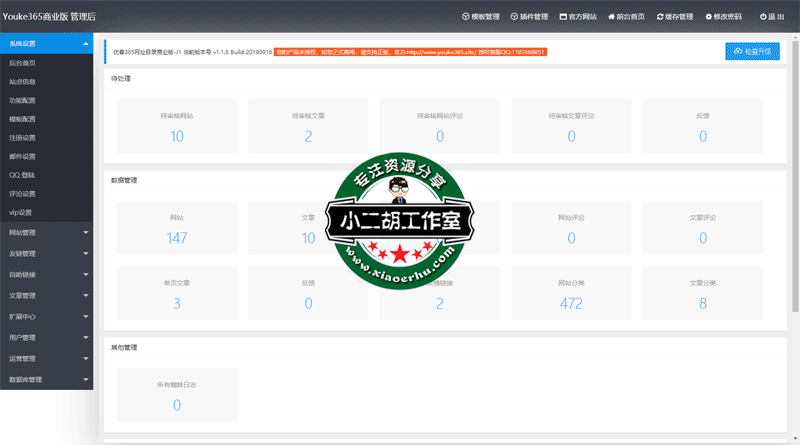Open the 待审核网站 card showing 10

point(177,126)
